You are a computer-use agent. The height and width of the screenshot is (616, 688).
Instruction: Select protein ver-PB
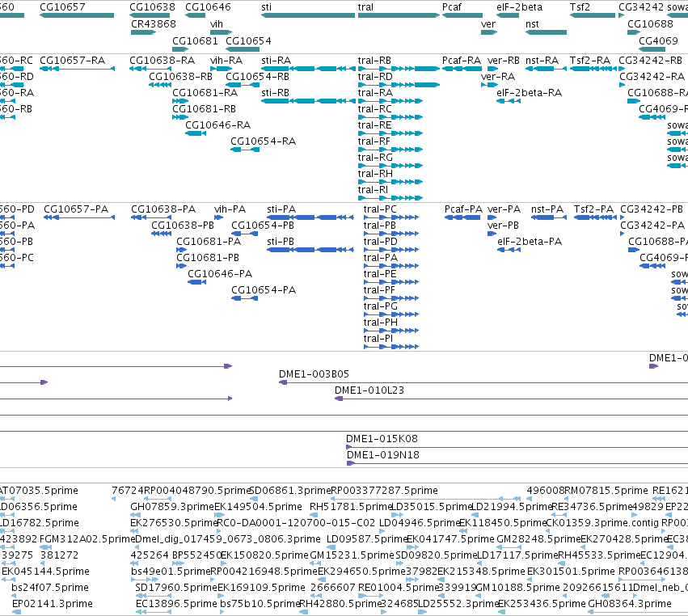(x=492, y=234)
